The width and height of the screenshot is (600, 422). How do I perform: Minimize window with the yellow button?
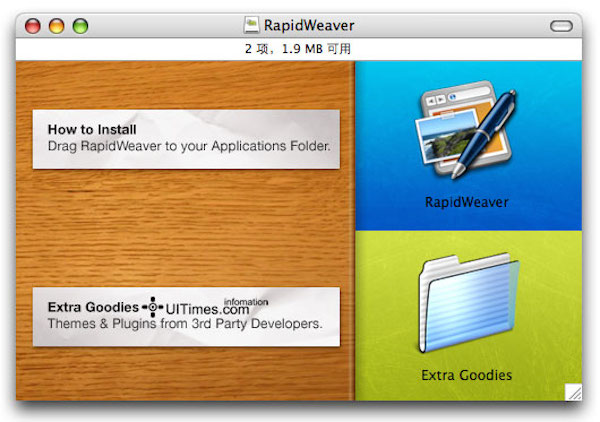point(57,26)
